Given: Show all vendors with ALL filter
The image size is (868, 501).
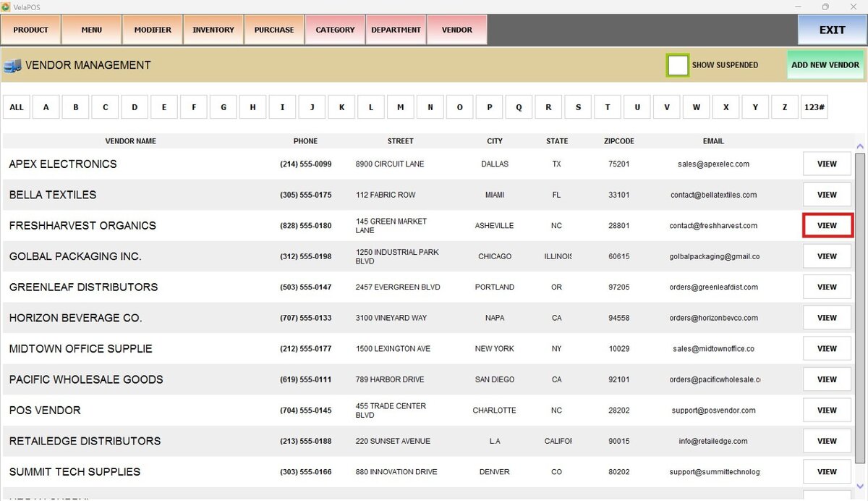Looking at the screenshot, I should click(17, 107).
